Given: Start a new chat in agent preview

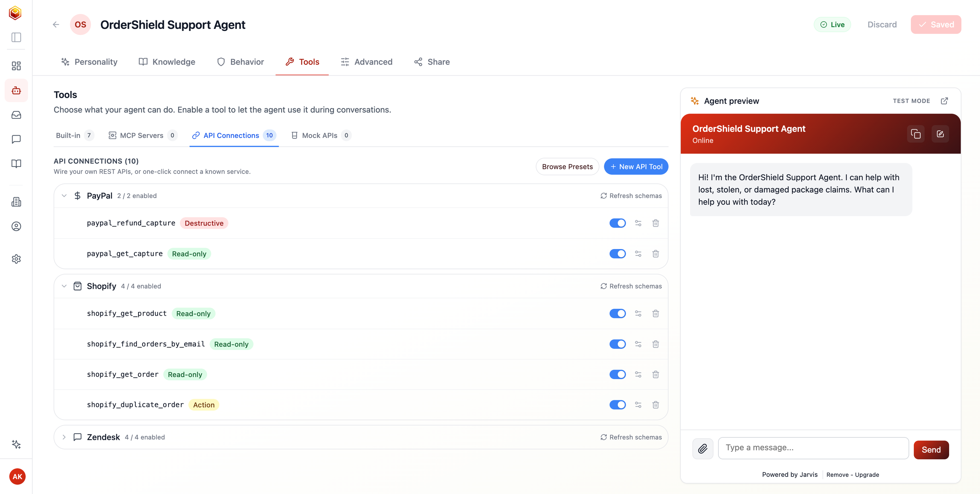Looking at the screenshot, I should click(940, 134).
